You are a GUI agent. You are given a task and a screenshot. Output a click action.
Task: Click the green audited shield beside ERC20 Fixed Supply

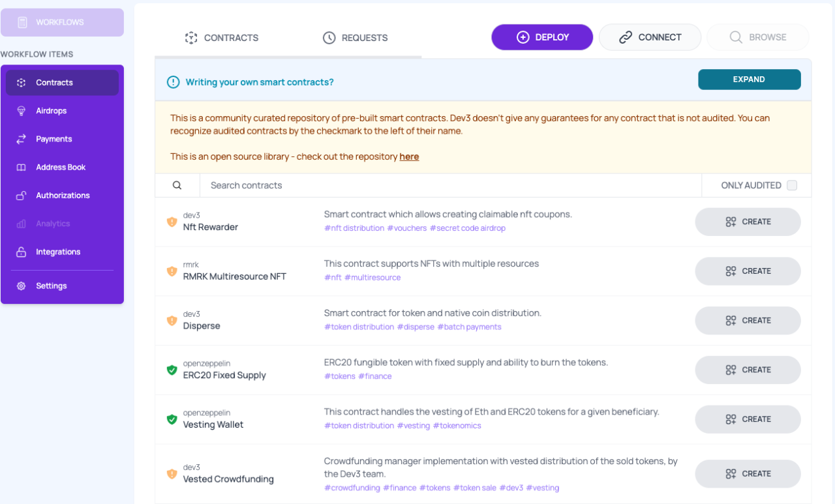click(x=172, y=370)
